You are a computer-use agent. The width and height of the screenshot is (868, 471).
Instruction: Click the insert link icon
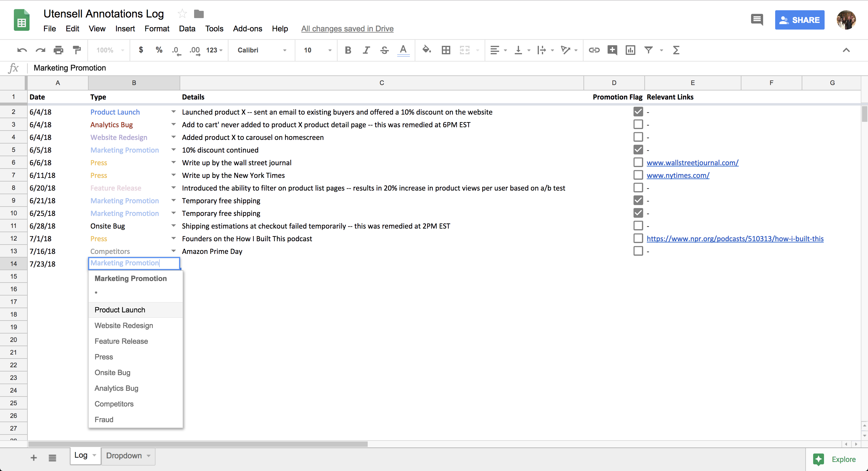click(594, 50)
